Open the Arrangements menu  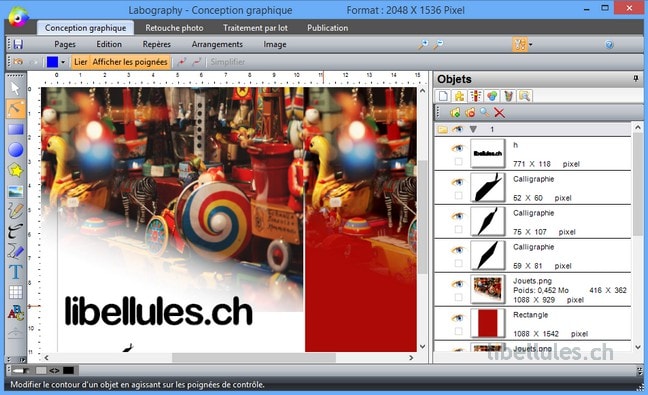pyautogui.click(x=217, y=44)
